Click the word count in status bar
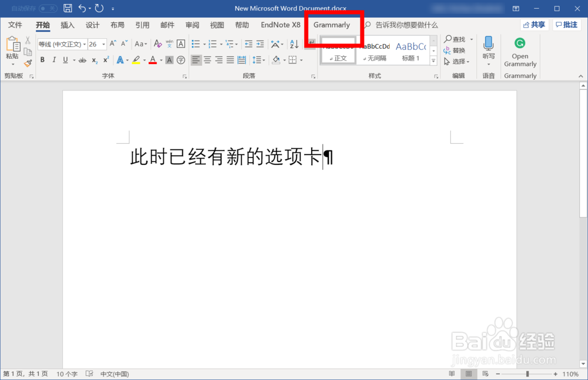588x380 pixels. click(65, 374)
